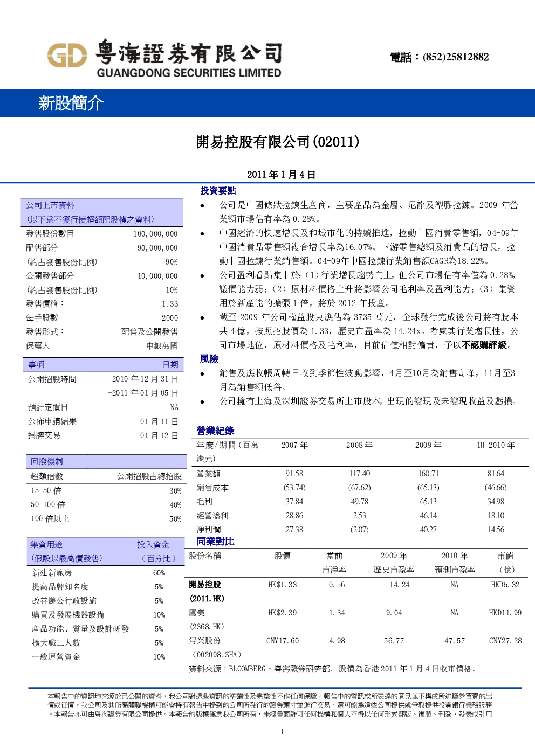This screenshot has width=535, height=756.
Task: Click the sponsor name 申銀萬國
Action: [162, 346]
